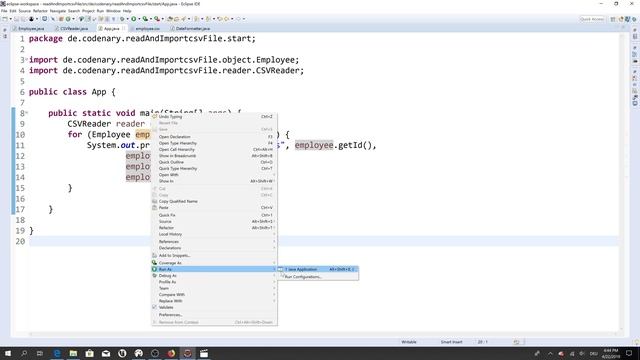
Task: Expand the Profile As submenu
Action: pos(214,282)
